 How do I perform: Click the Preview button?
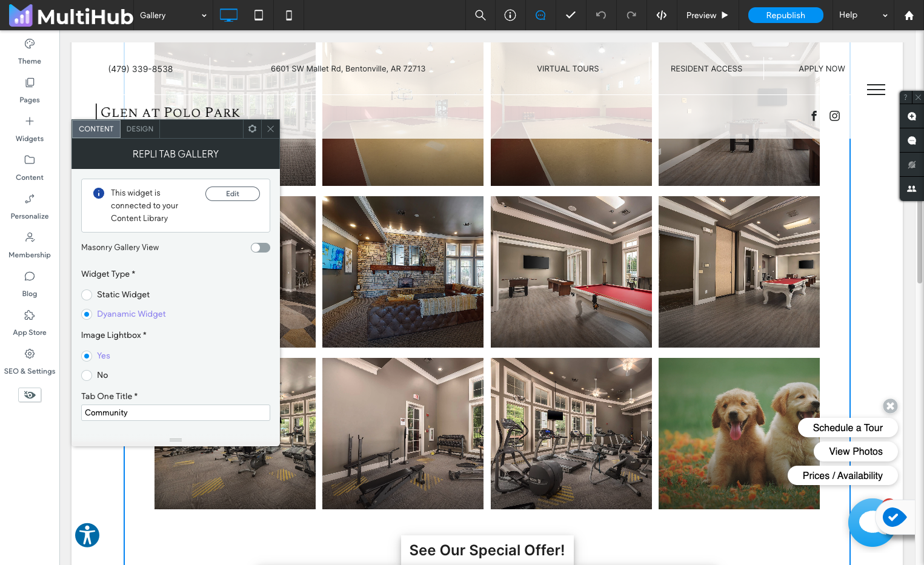[x=707, y=15]
